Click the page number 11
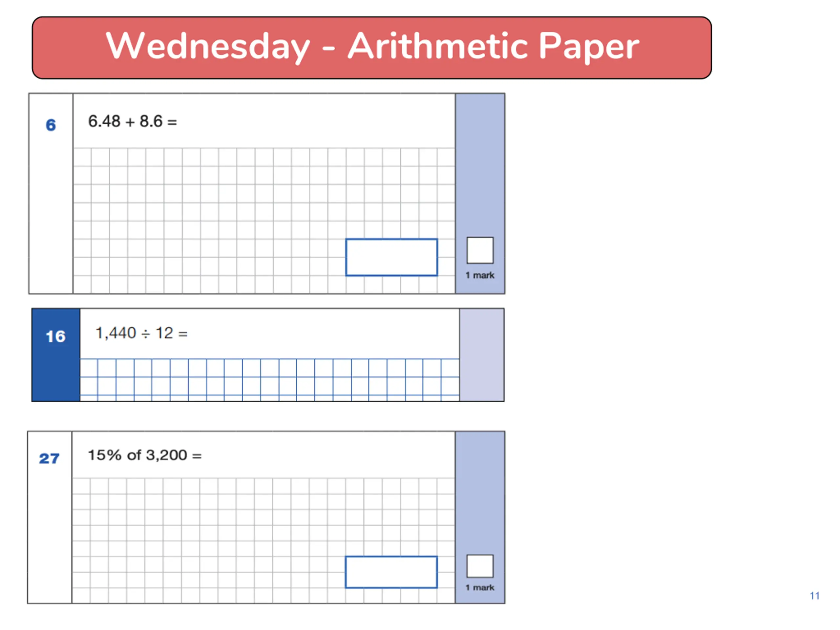The width and height of the screenshot is (840, 630). tap(814, 596)
